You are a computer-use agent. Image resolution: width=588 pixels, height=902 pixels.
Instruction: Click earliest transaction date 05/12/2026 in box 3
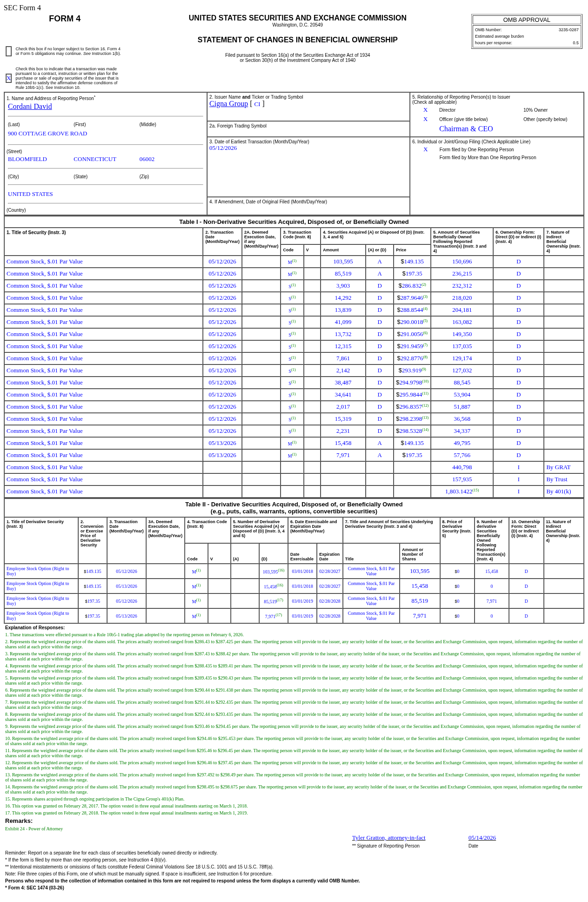[223, 148]
